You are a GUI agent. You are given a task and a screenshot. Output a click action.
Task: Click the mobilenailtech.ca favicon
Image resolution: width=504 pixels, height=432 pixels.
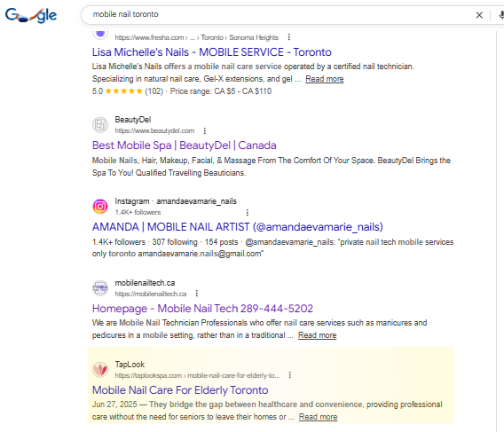(x=100, y=287)
